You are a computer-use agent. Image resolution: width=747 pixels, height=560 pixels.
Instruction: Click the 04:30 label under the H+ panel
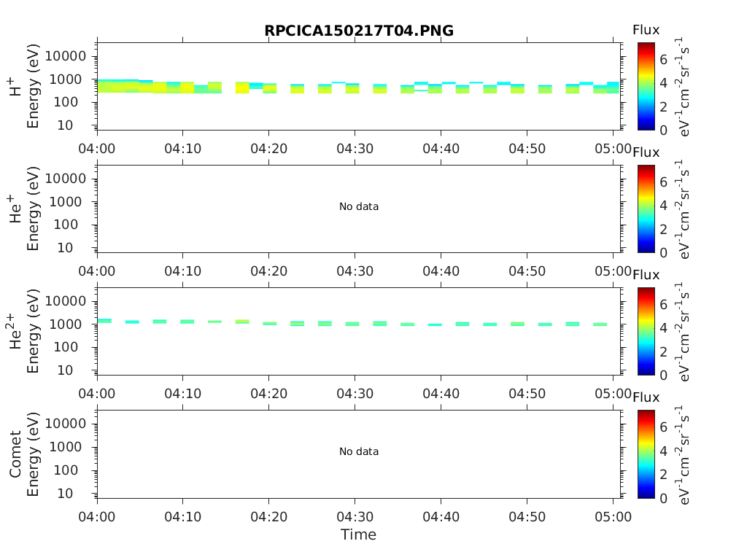[x=355, y=149]
